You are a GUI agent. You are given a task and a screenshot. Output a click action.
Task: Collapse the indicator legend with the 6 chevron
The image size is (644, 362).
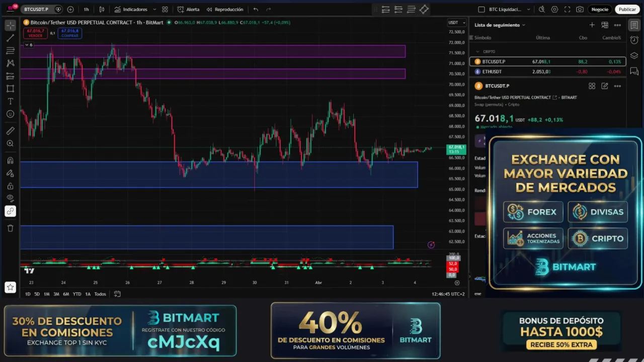pos(28,45)
